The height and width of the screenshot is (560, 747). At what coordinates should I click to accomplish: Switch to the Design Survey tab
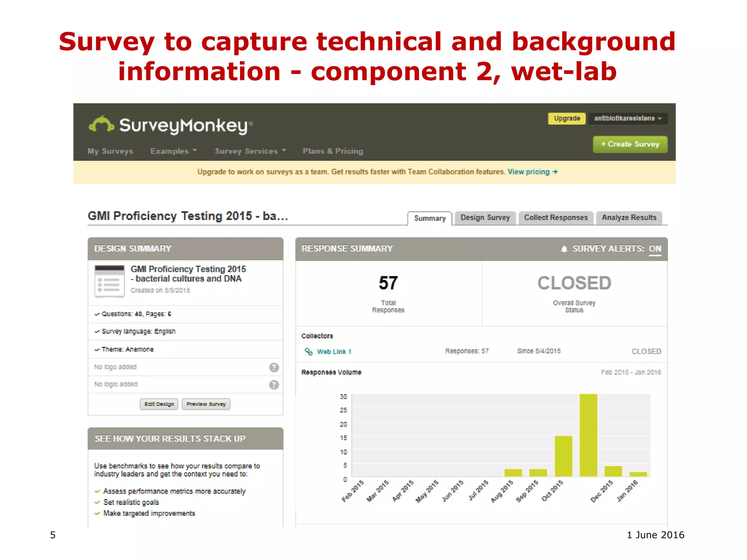click(x=485, y=218)
